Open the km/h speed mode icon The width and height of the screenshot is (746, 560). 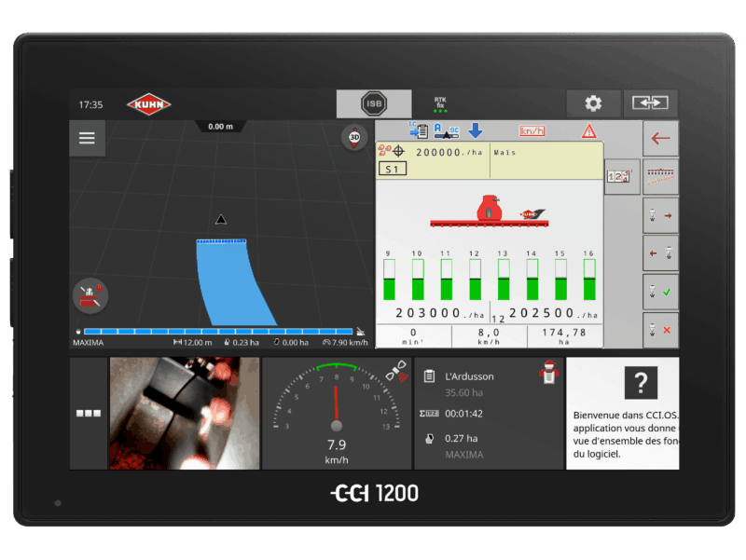tap(532, 130)
